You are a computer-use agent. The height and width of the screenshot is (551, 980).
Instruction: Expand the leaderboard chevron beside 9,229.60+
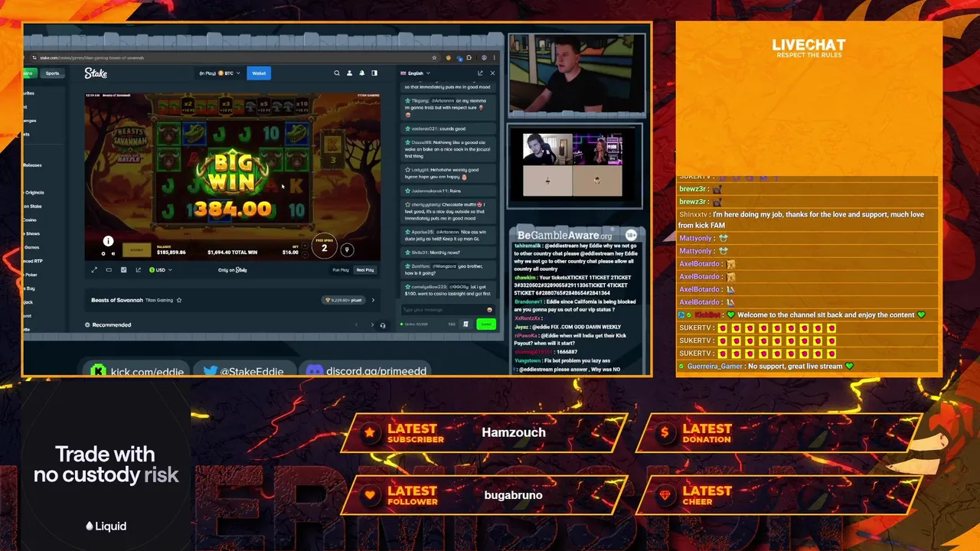pyautogui.click(x=373, y=300)
